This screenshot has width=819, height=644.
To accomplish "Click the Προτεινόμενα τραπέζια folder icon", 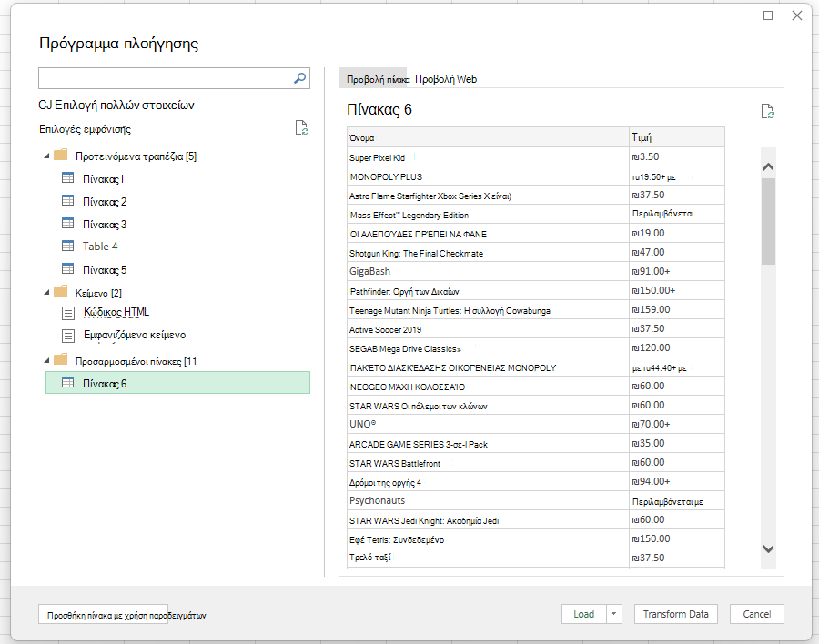I will tap(61, 155).
